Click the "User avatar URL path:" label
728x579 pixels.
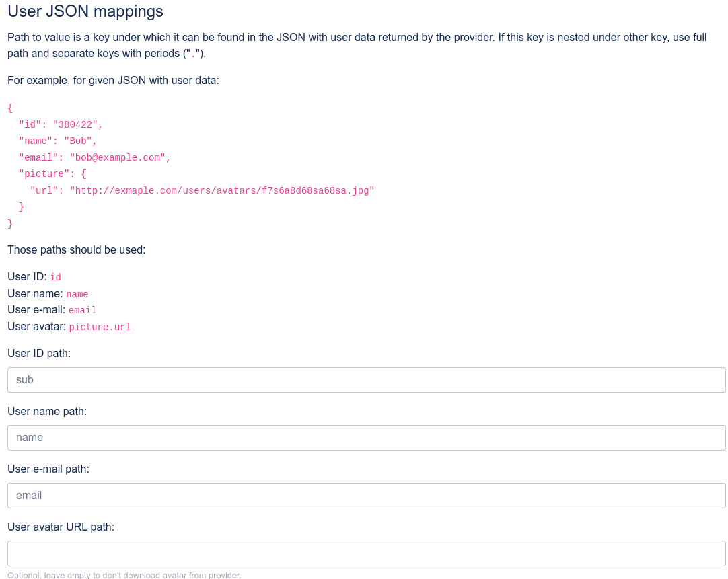(61, 527)
